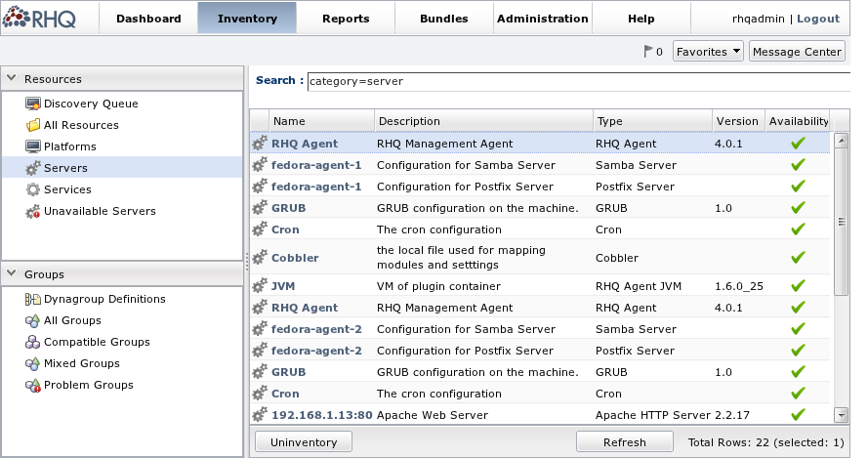Click the flag alerts icon

click(x=647, y=52)
